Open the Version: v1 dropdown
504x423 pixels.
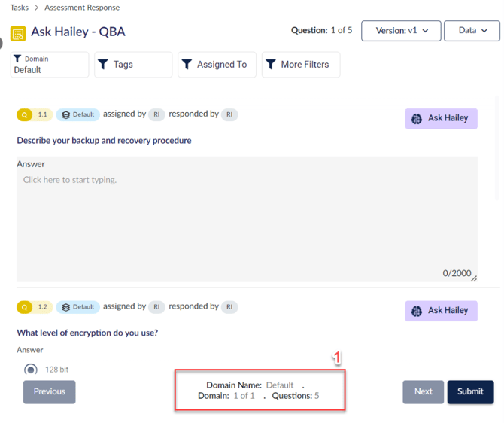click(x=400, y=31)
